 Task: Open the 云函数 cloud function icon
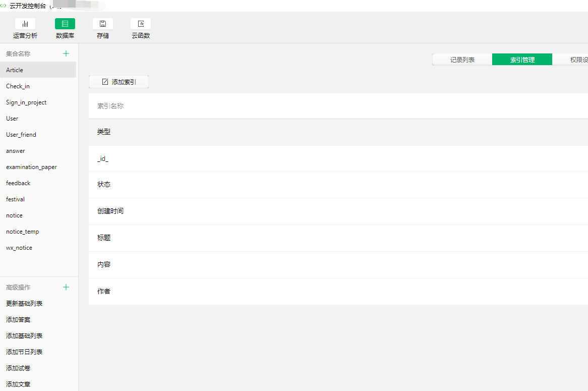click(141, 24)
